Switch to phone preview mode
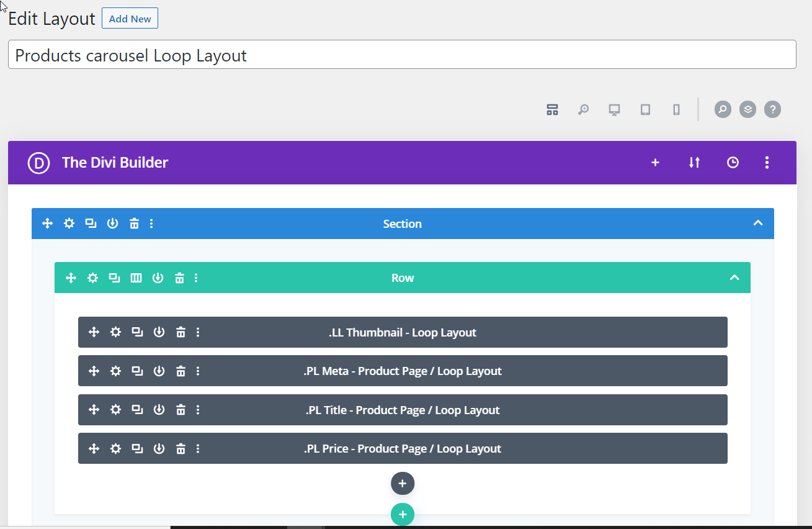The height and width of the screenshot is (529, 812). 676,110
